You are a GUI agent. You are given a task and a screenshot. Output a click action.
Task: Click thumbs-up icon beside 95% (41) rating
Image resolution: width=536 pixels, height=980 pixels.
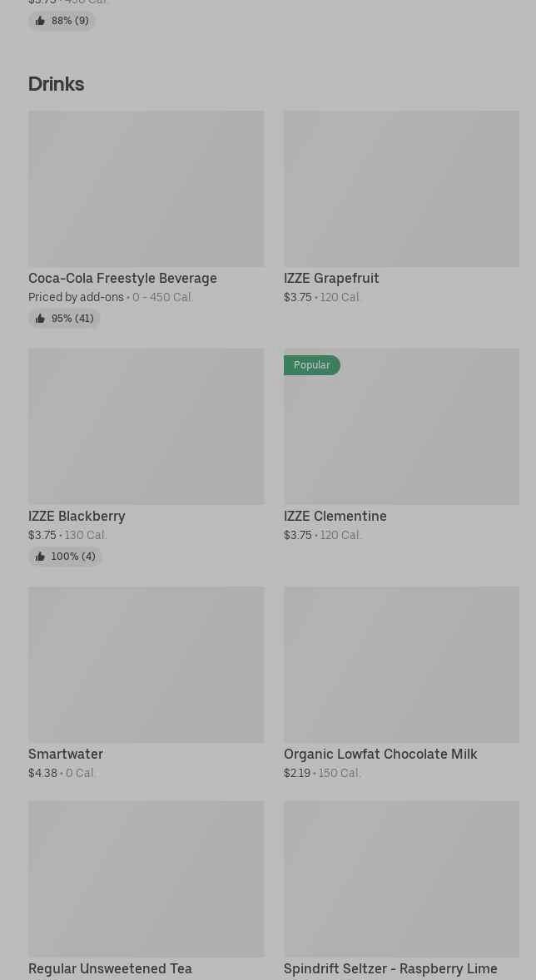[40, 319]
